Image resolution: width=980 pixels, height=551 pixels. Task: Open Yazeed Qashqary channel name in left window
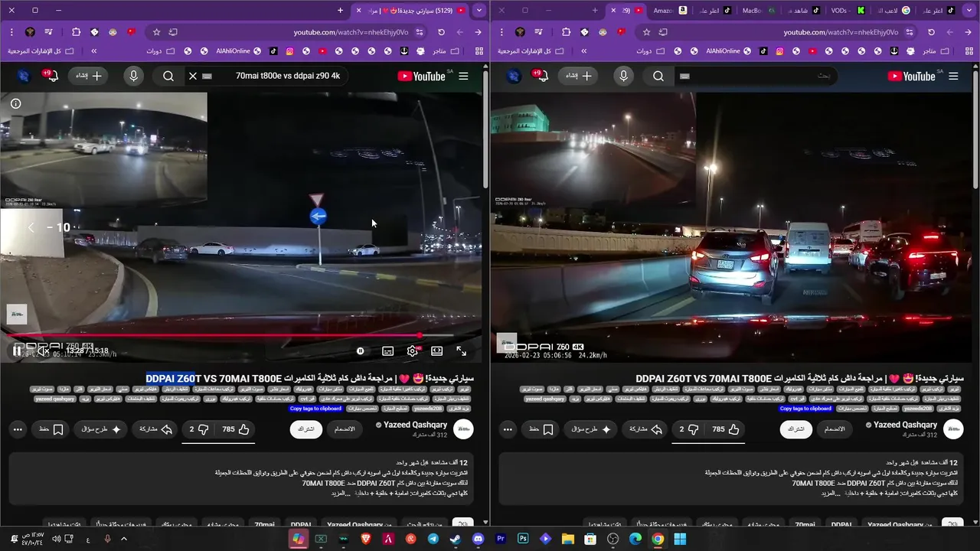[x=416, y=425]
